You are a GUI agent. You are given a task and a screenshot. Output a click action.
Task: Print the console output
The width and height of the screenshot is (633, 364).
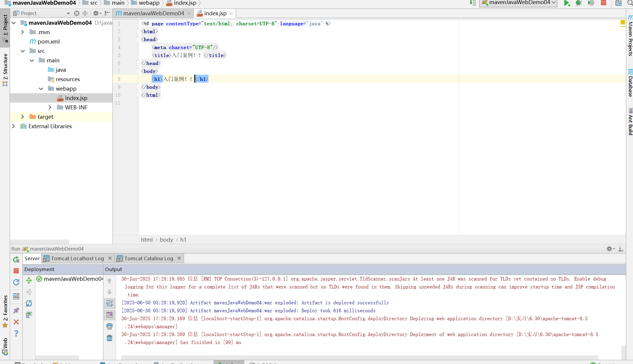click(x=110, y=326)
